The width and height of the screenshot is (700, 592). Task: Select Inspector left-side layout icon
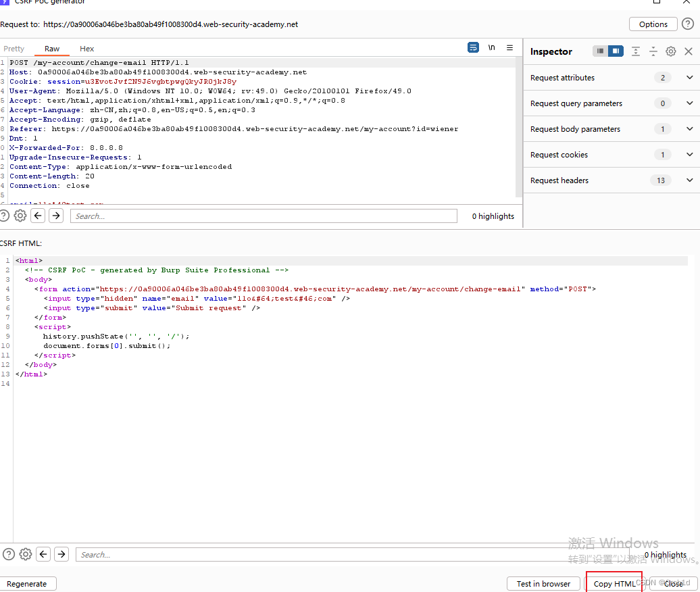(x=600, y=51)
